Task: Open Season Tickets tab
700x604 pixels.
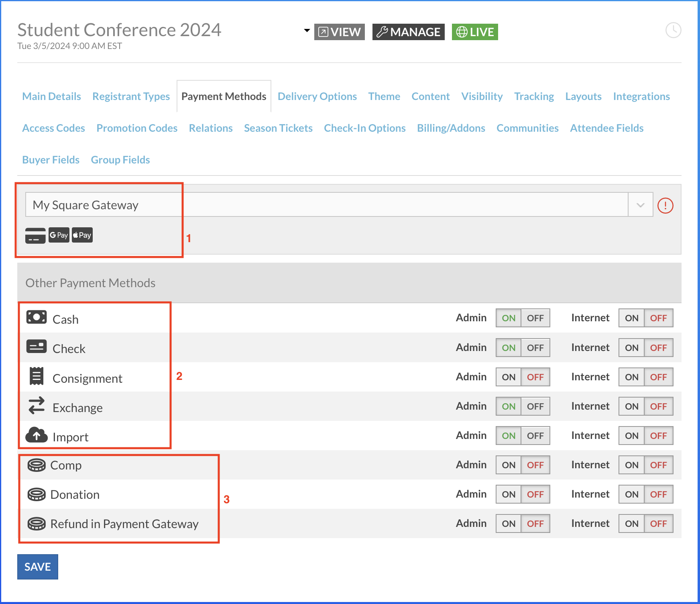Action: coord(278,128)
